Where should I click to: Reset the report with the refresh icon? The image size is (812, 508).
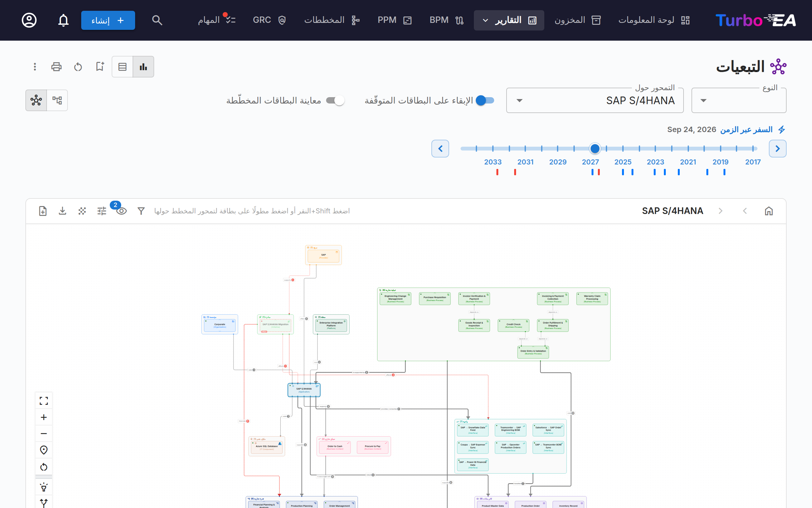78,67
